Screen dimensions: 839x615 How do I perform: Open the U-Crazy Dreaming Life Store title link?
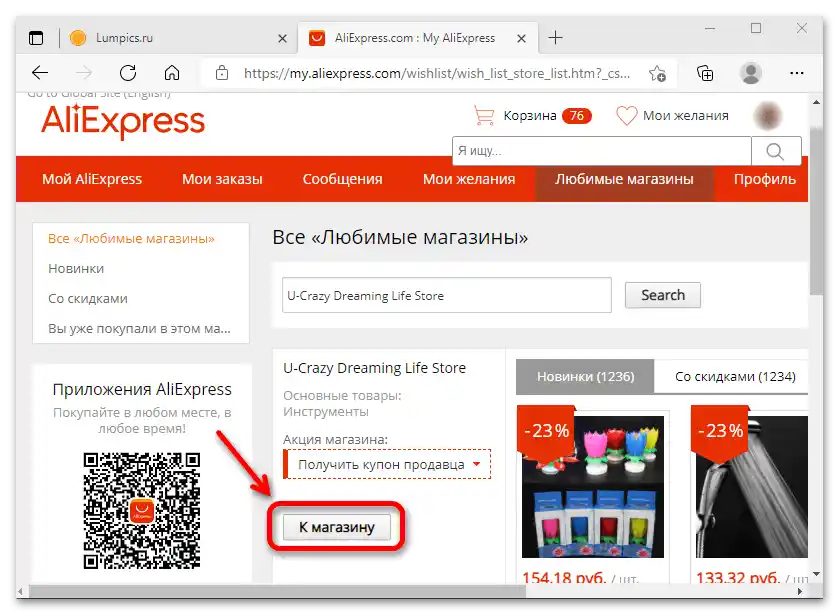pyautogui.click(x=375, y=368)
